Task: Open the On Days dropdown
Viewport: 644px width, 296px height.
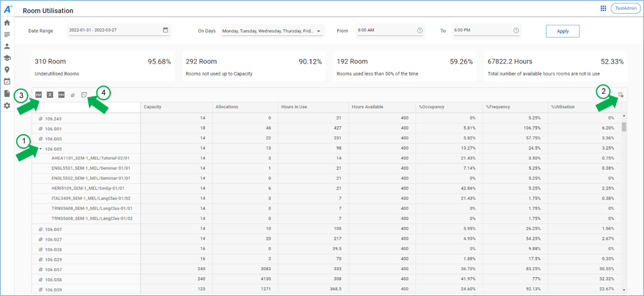Action: 272,31
